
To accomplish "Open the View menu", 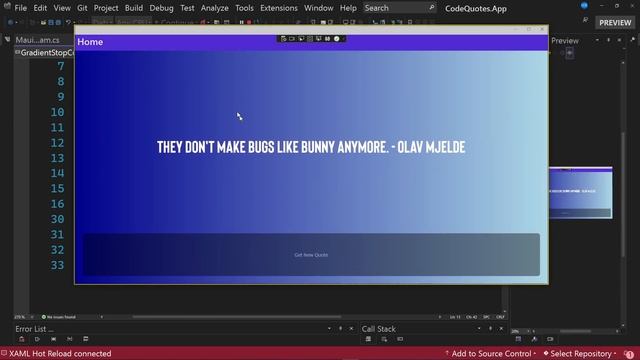I will coord(62,8).
